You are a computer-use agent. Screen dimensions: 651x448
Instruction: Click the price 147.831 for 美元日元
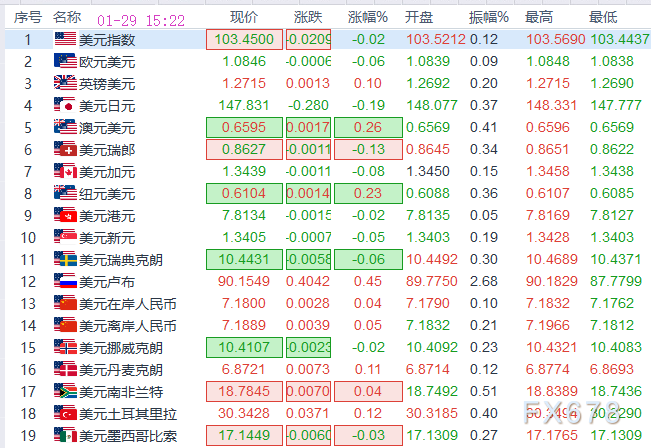click(x=244, y=105)
